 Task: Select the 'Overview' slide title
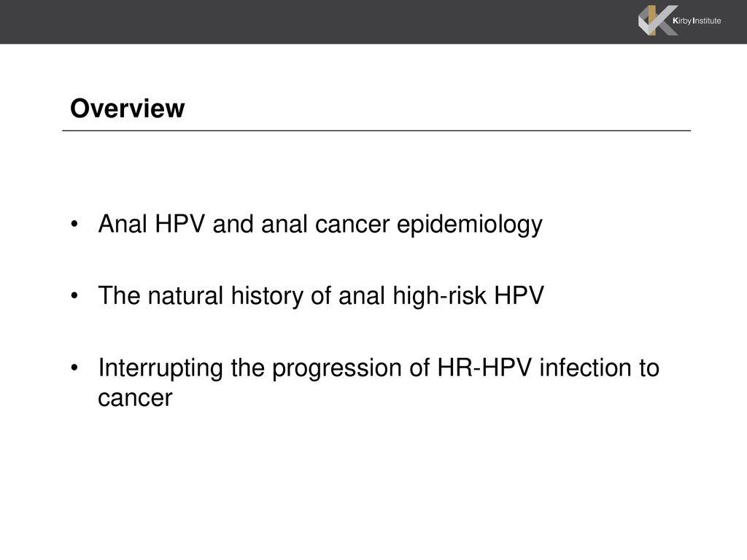click(x=127, y=109)
